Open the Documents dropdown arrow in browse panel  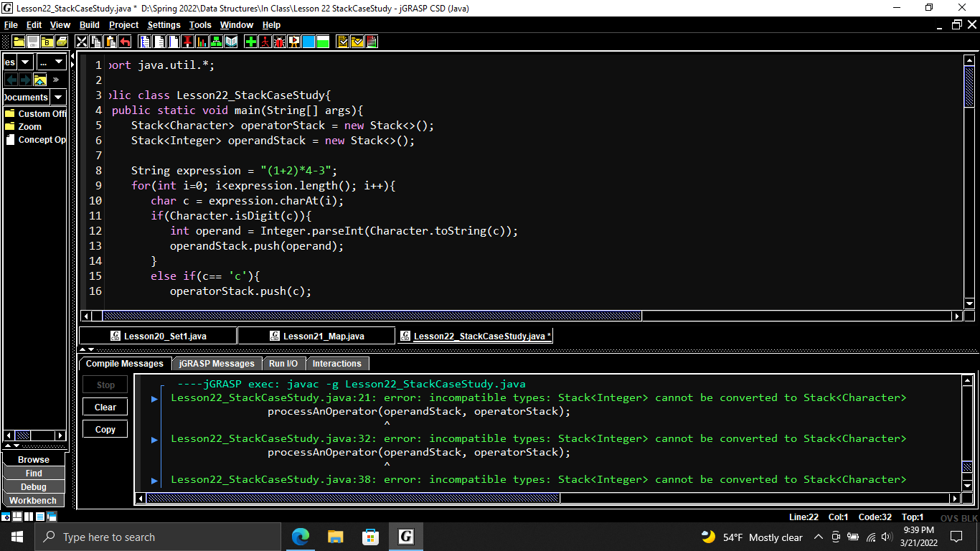[x=58, y=97]
